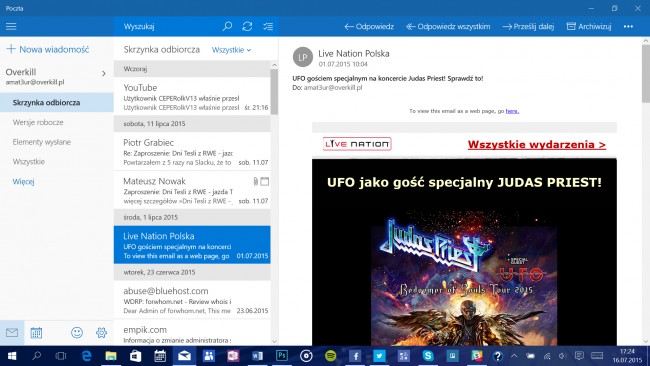The height and width of the screenshot is (366, 650).
Task: Open system volume control in tray
Action: [562, 356]
